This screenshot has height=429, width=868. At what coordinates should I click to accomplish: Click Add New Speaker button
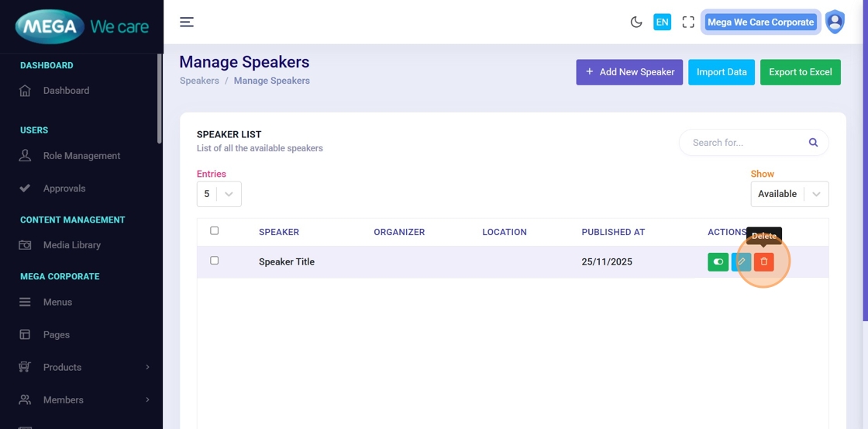(629, 72)
